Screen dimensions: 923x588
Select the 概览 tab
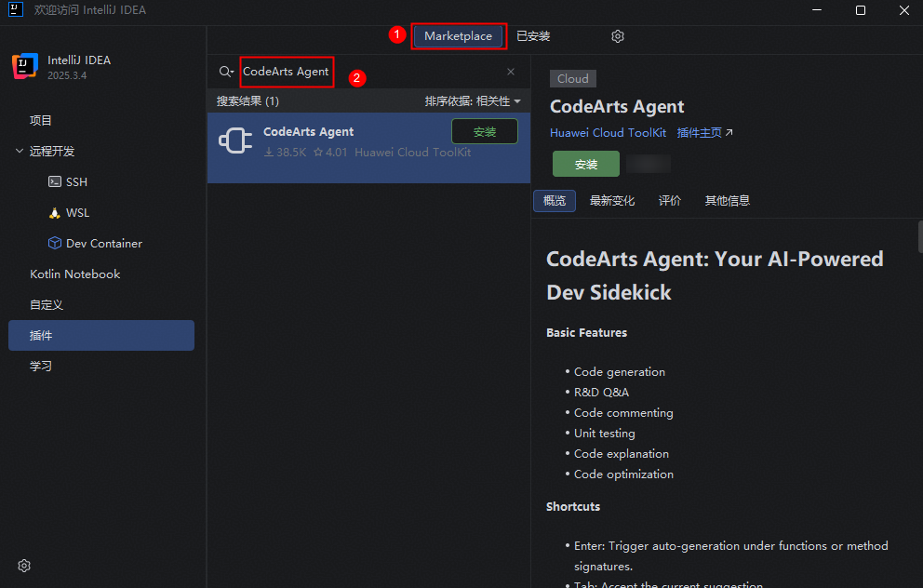[554, 201]
